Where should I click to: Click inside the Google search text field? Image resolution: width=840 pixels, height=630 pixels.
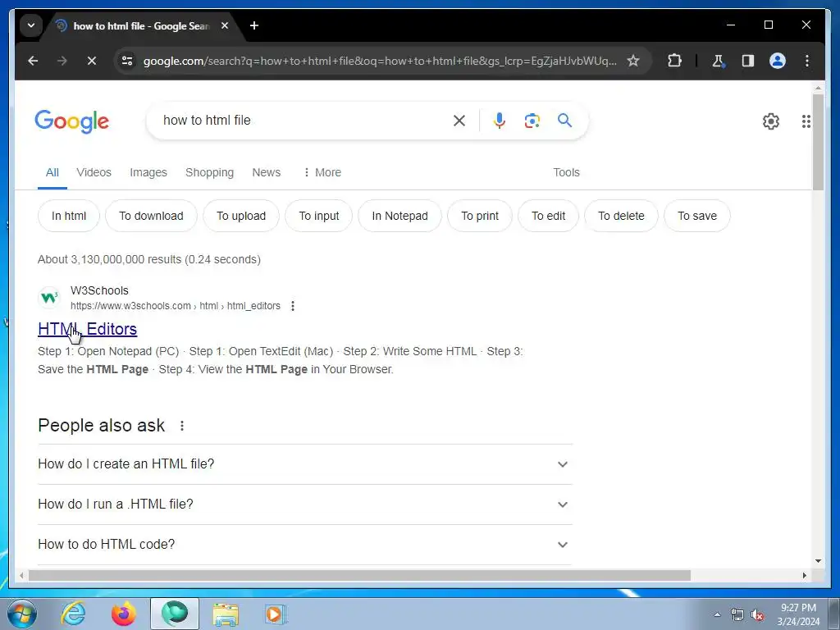tap(303, 121)
